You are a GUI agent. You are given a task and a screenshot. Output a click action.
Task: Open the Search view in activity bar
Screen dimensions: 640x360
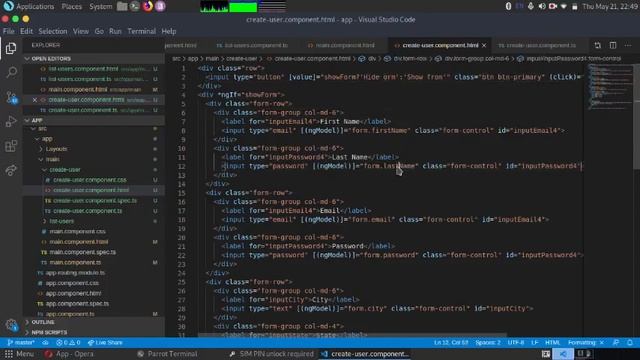click(11, 73)
